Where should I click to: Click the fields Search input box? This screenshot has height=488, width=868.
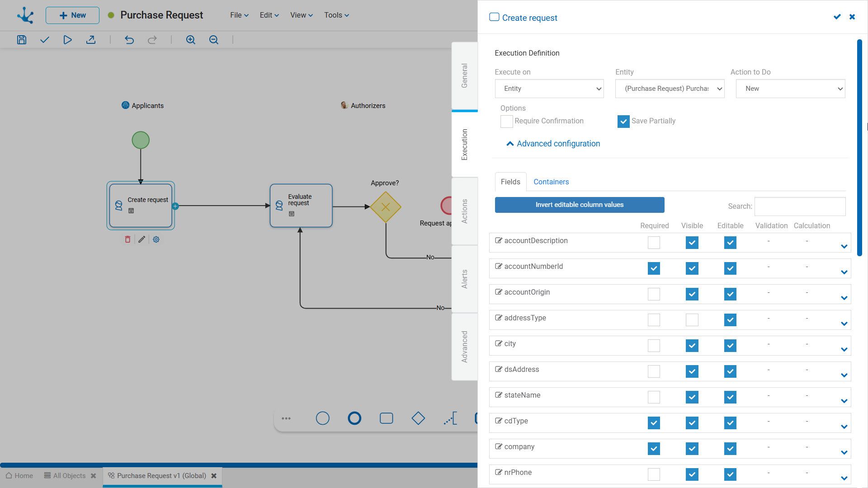pyautogui.click(x=800, y=206)
